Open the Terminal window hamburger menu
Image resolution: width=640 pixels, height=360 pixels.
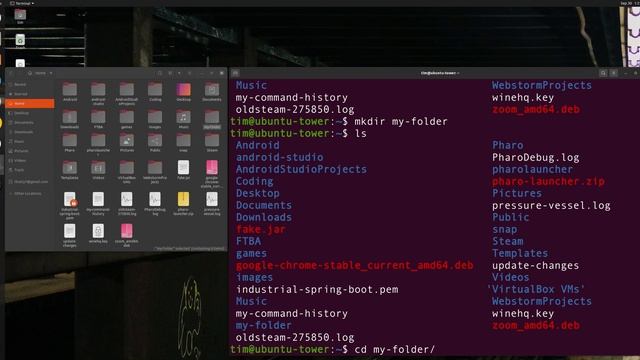pos(613,73)
